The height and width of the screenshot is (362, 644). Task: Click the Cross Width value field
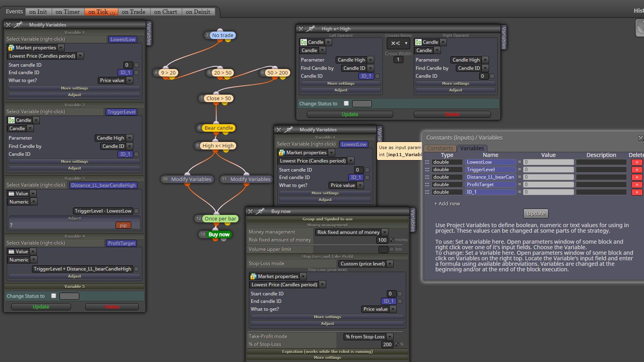398,60
